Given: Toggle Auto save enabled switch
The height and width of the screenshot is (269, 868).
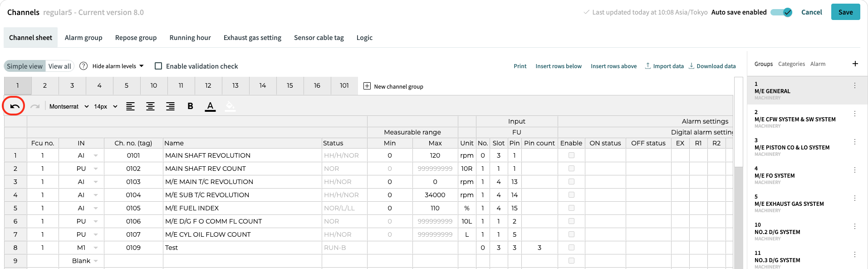Looking at the screenshot, I should pyautogui.click(x=781, y=12).
